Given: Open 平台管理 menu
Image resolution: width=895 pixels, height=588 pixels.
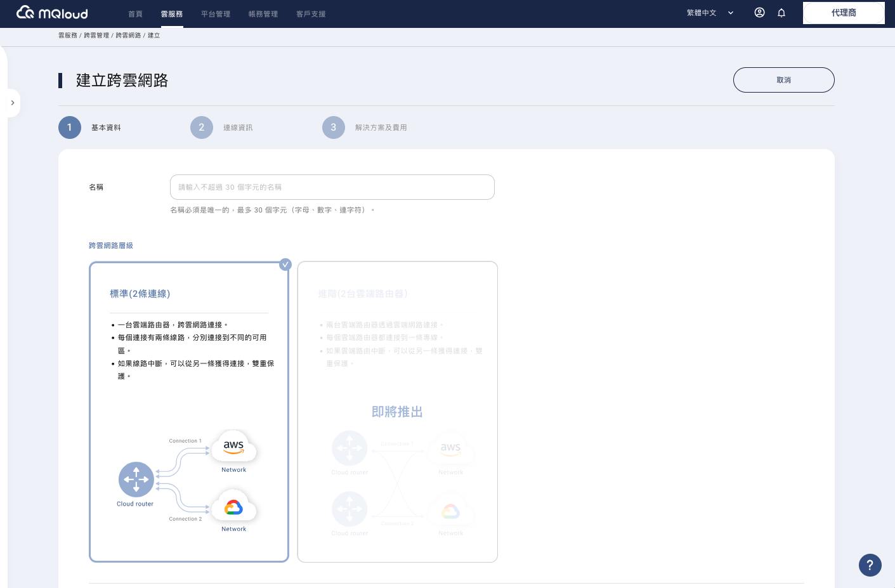Looking at the screenshot, I should tap(216, 14).
